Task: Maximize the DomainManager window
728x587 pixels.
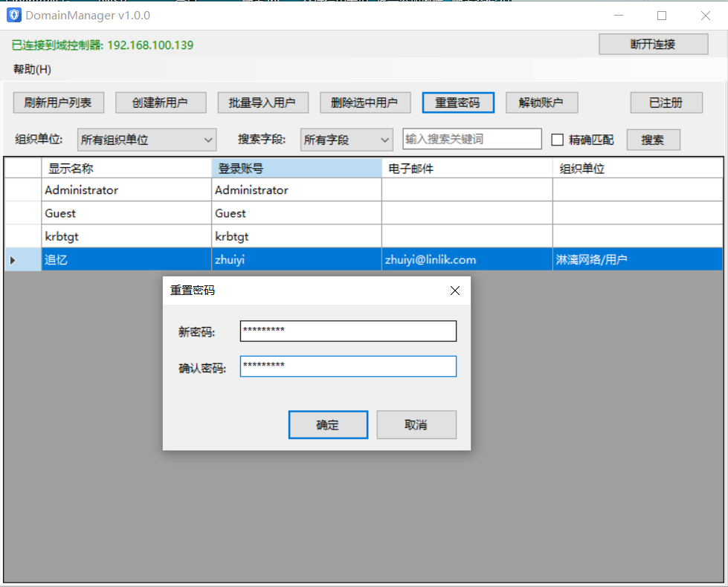Action: pos(662,16)
